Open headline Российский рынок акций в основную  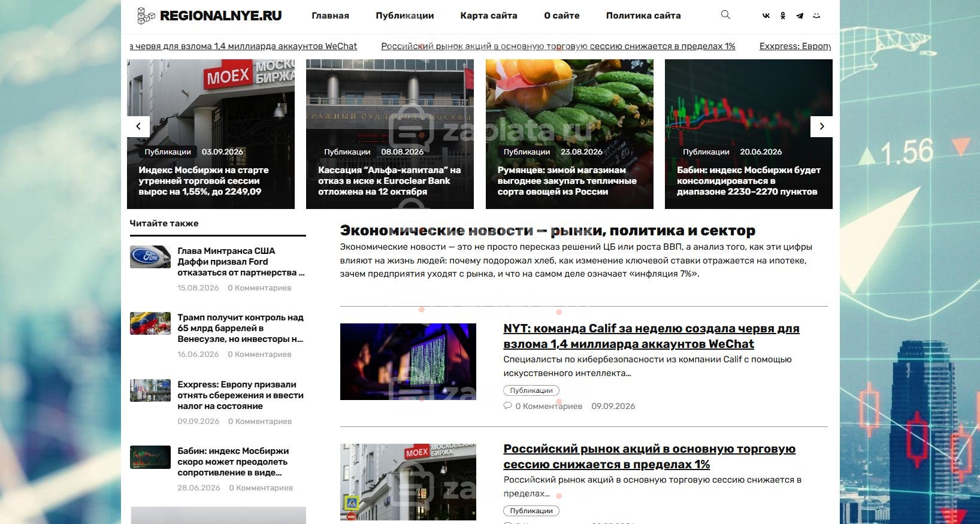(x=649, y=456)
